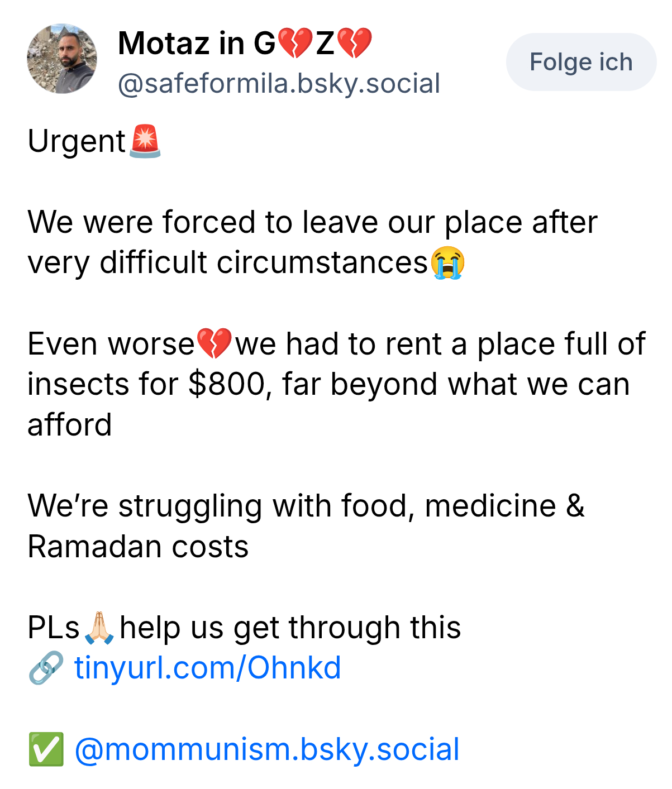Click the green check mark emoji
Screen dimensions: 672x789
46,749
